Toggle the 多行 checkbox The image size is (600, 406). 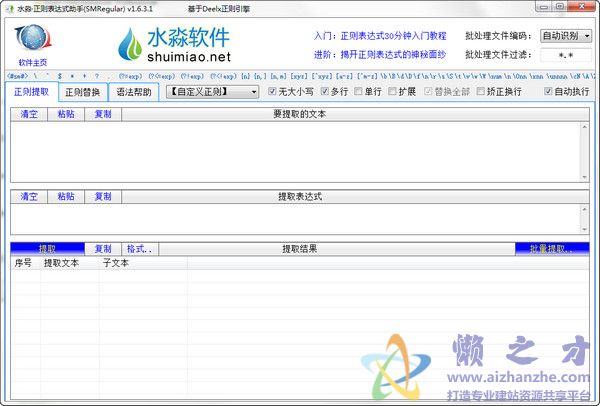click(324, 91)
